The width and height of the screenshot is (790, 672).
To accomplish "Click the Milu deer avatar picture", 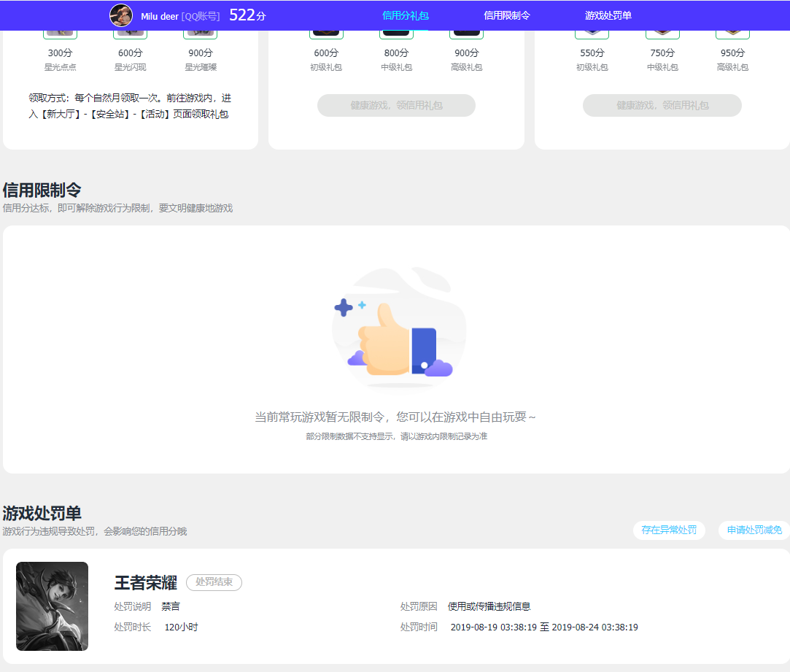I will click(121, 15).
